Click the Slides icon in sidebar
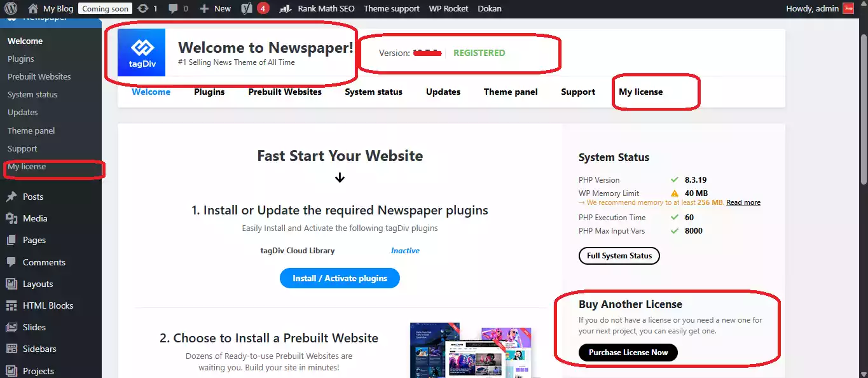 [x=11, y=327]
